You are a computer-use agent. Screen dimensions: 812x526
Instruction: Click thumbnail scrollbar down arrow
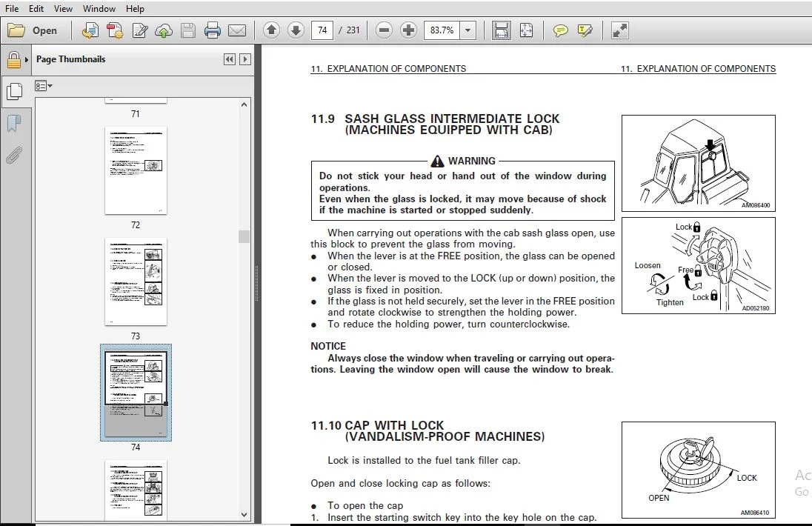244,515
